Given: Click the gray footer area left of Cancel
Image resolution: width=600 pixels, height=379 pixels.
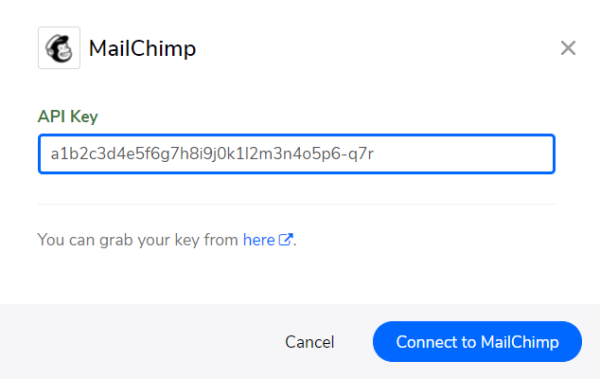Looking at the screenshot, I should pyautogui.click(x=138, y=341).
